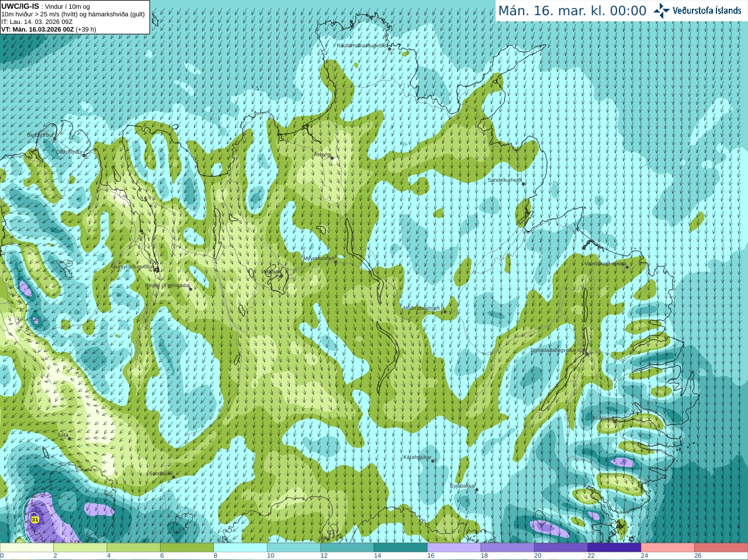Viewport: 748px width, 560px height.
Task: Click the 16–18 m/s lavender legend swatch
Action: [454, 548]
